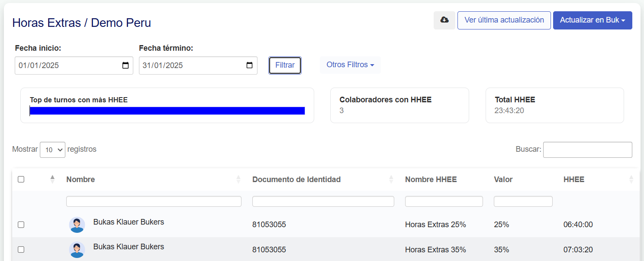The height and width of the screenshot is (261, 644).
Task: Click the Nombre column filter input
Action: (x=154, y=201)
